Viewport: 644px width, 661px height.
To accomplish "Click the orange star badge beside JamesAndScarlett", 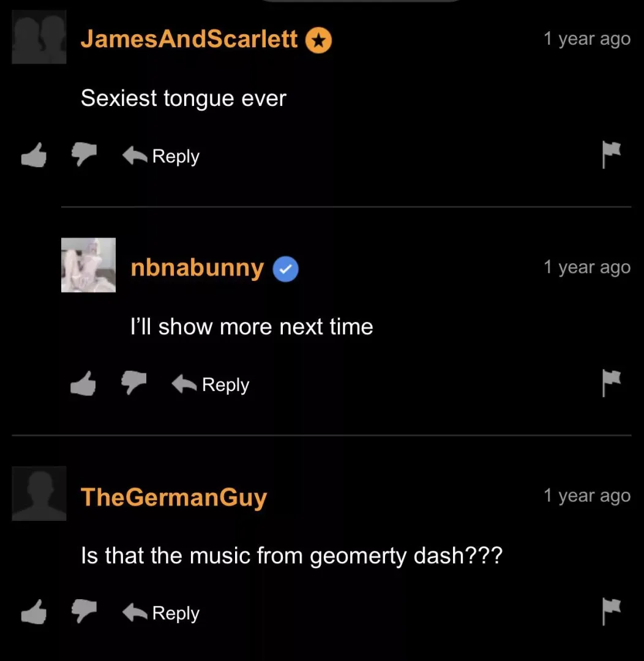I will (x=318, y=40).
